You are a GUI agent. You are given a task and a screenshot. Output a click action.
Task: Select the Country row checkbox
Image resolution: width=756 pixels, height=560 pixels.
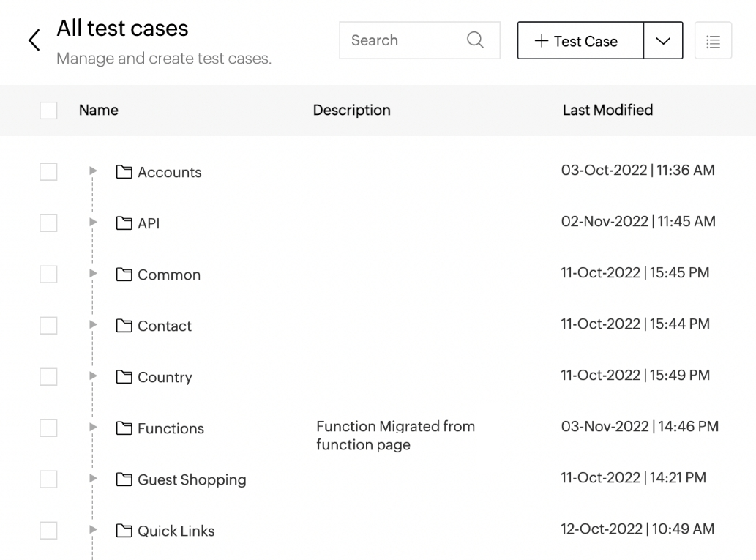coord(48,377)
